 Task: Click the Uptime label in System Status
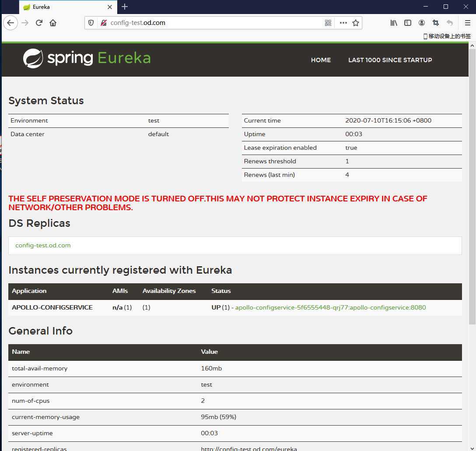(254, 134)
